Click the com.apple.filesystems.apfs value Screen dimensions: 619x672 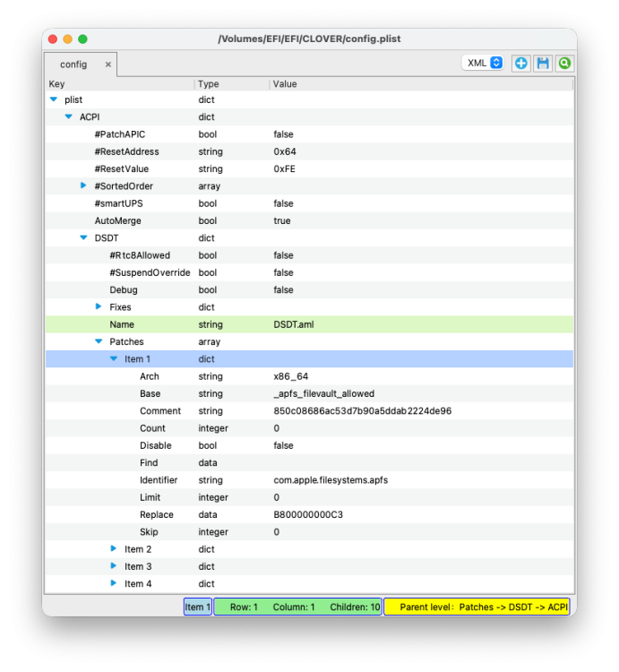point(331,480)
